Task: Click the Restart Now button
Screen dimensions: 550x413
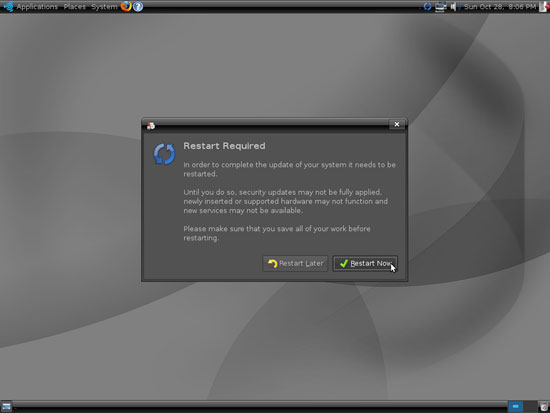Action: (x=365, y=263)
